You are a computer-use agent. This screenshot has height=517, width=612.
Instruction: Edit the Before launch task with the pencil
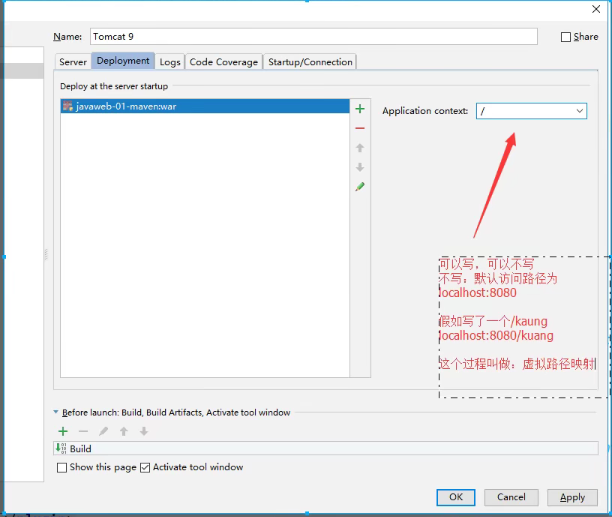[103, 431]
